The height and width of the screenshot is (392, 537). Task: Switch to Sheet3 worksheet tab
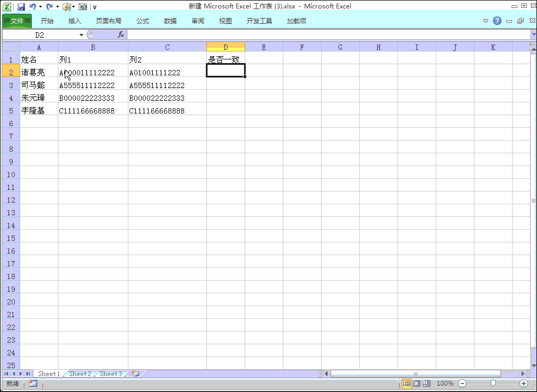point(110,374)
